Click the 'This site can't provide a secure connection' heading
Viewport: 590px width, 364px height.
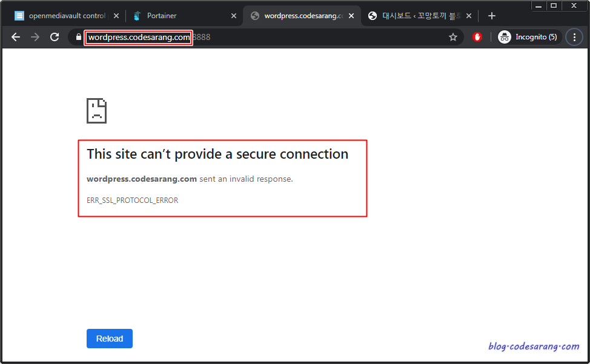tap(217, 154)
